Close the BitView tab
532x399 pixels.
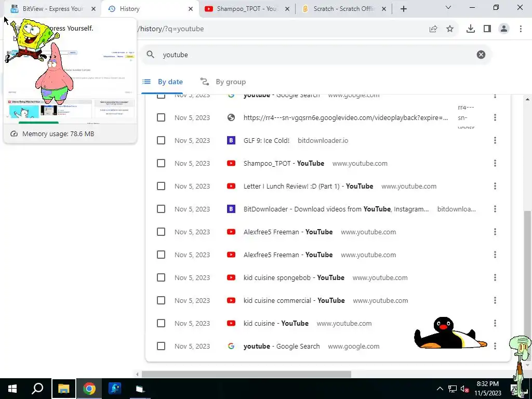tap(94, 9)
